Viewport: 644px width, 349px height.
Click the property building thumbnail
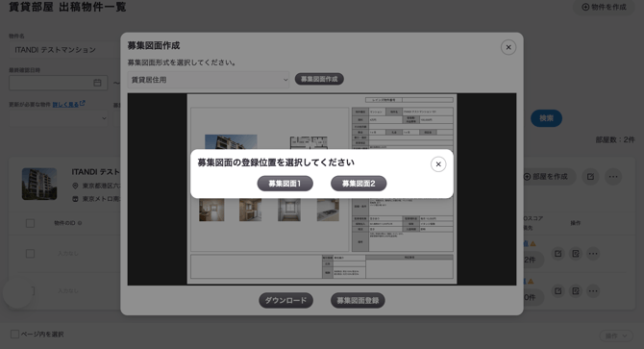(x=39, y=184)
